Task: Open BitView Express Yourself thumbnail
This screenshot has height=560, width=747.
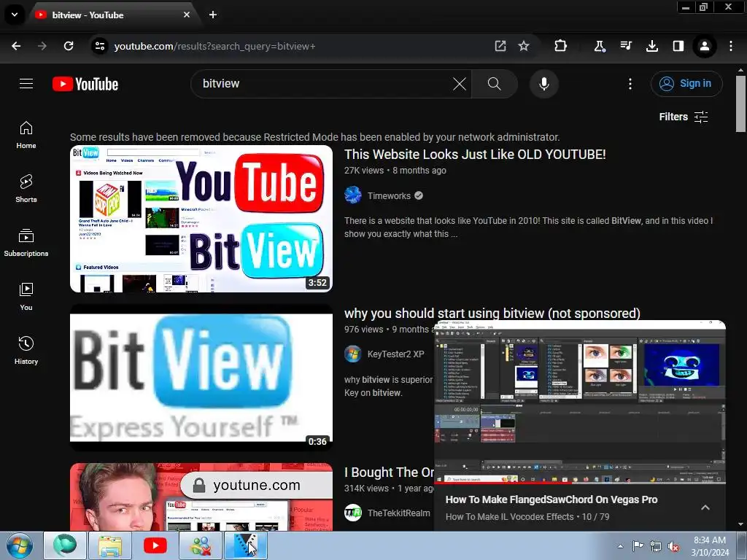Action: click(201, 378)
